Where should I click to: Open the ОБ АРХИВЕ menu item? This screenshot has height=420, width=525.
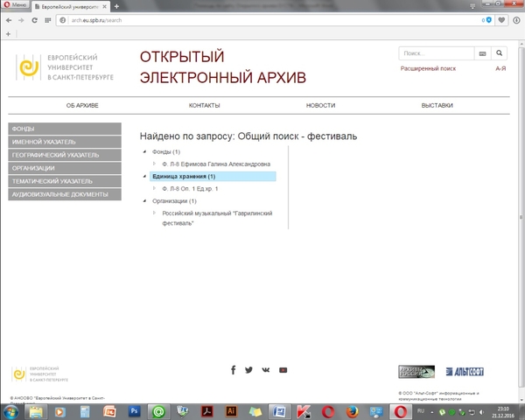coord(82,105)
